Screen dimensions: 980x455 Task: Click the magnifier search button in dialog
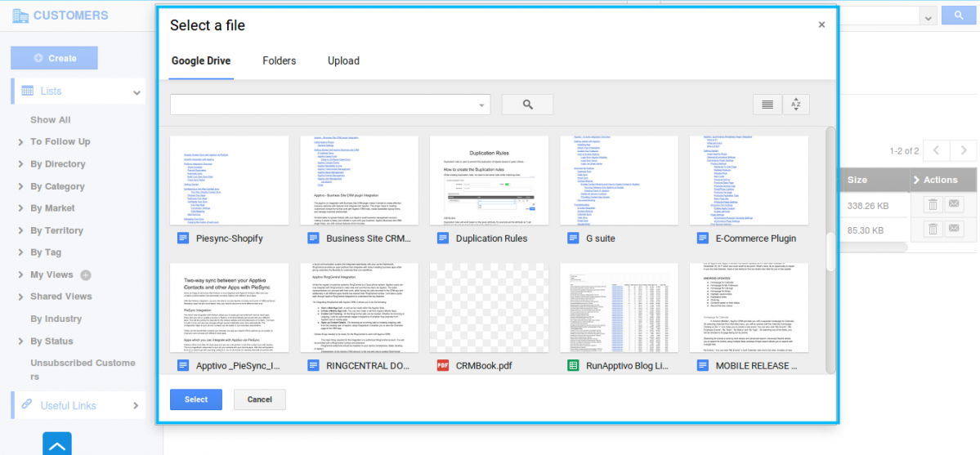(527, 105)
